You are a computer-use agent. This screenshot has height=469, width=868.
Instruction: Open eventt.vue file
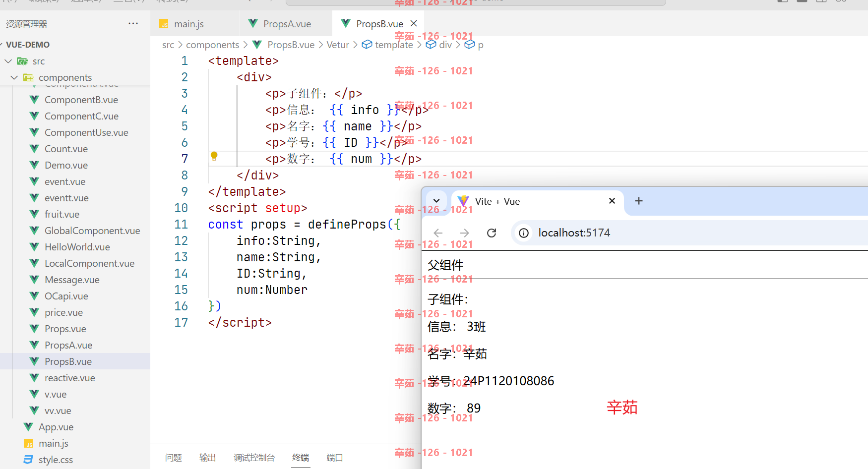click(66, 198)
